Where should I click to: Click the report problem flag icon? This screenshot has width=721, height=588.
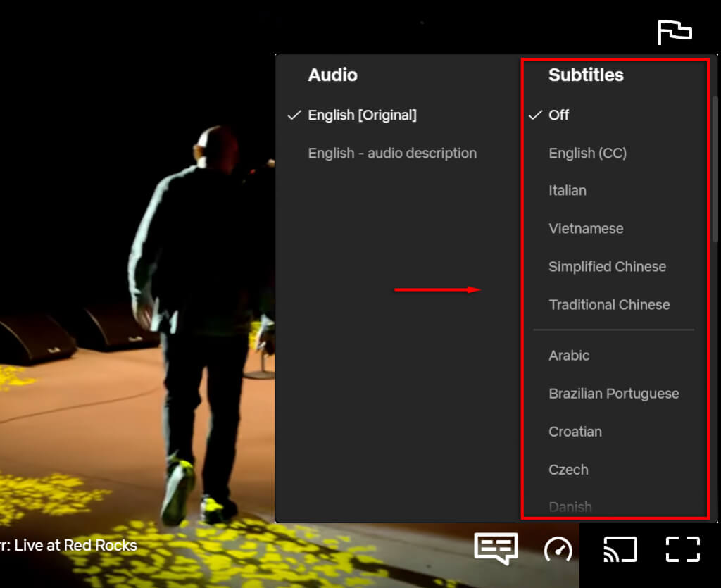[675, 32]
